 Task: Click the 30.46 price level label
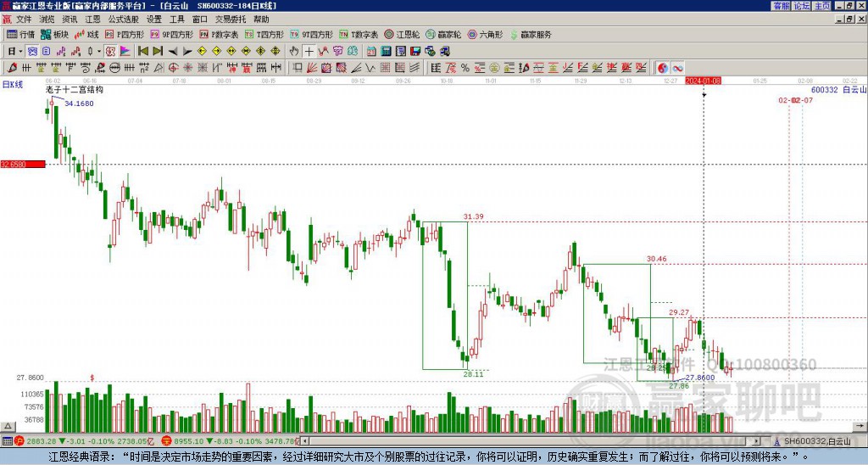tap(657, 259)
